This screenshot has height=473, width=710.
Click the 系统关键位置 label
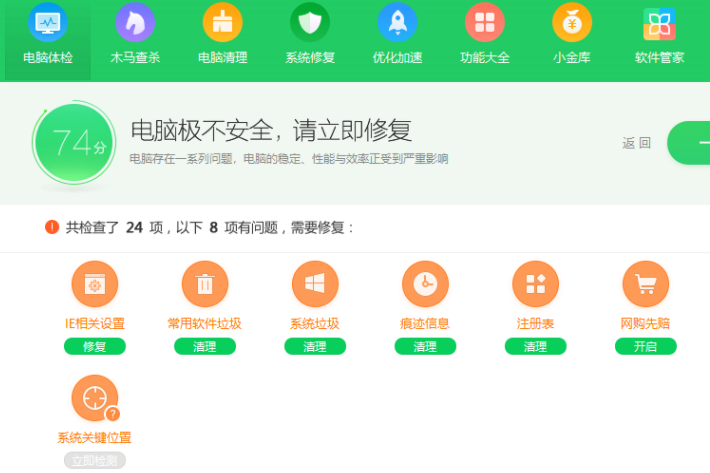[x=95, y=437]
